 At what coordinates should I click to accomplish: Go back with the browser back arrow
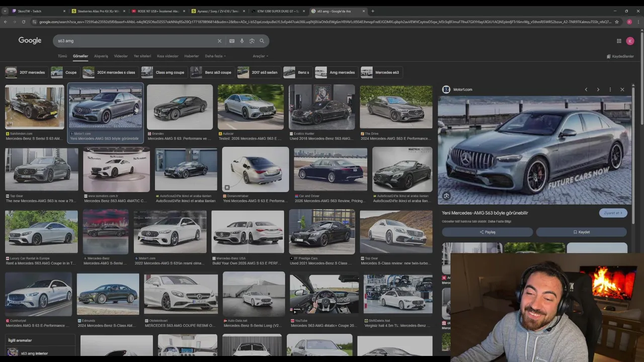(x=6, y=22)
